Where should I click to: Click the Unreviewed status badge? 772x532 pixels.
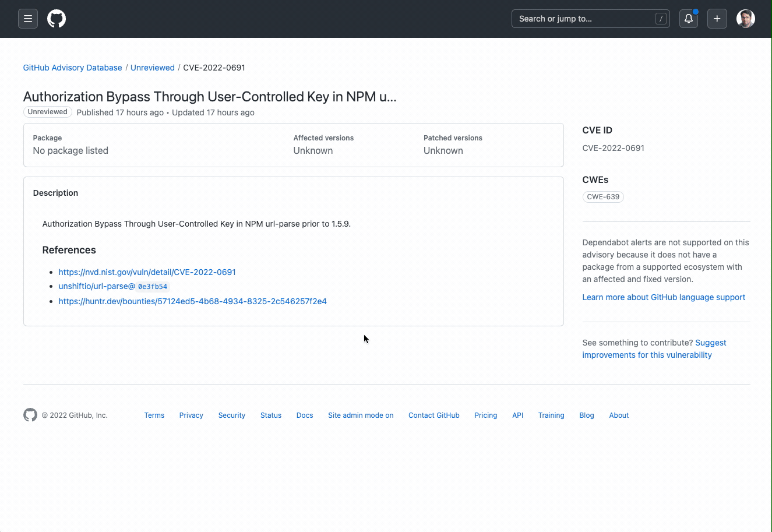tap(48, 112)
